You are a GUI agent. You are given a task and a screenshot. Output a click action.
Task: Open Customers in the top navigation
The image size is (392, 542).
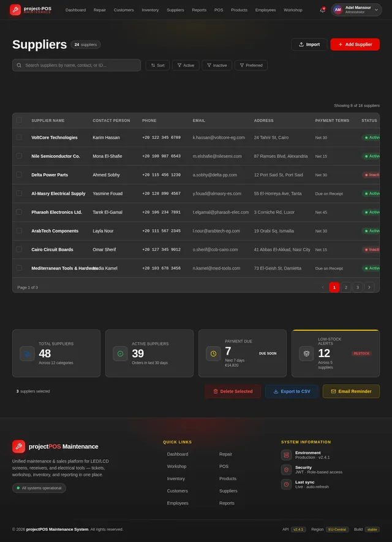(123, 10)
